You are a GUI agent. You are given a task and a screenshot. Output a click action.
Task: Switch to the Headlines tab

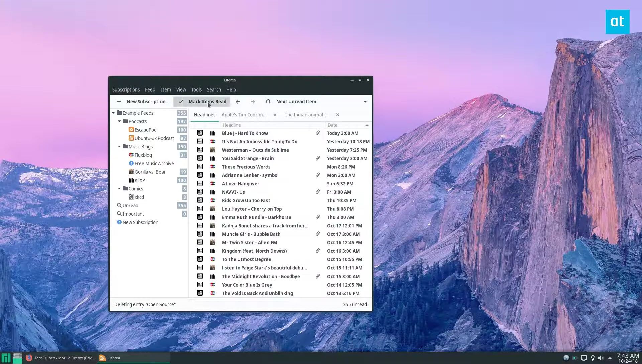[205, 115]
